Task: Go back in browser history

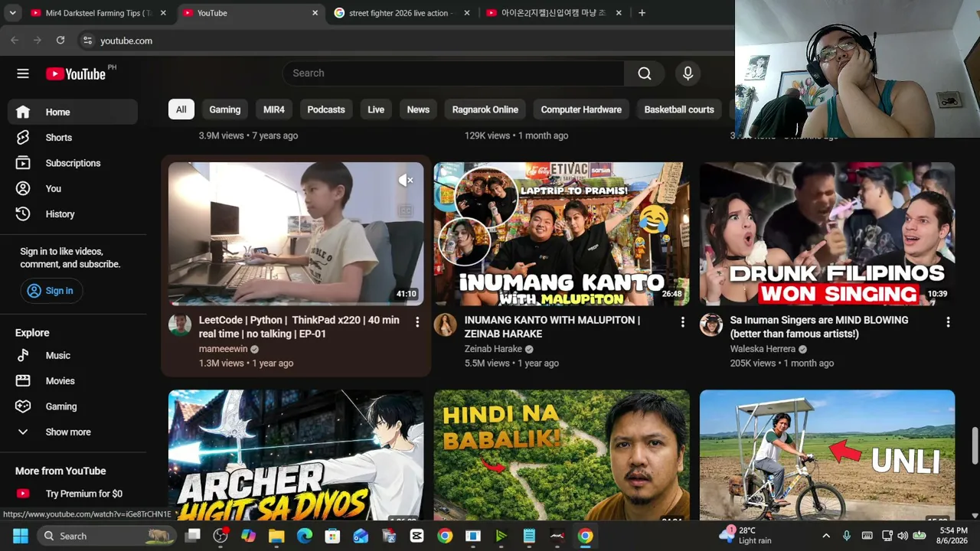Action: (x=15, y=41)
